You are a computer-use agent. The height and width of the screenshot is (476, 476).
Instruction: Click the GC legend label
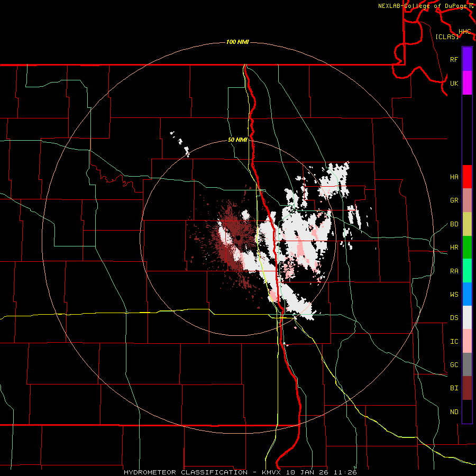[x=454, y=365]
